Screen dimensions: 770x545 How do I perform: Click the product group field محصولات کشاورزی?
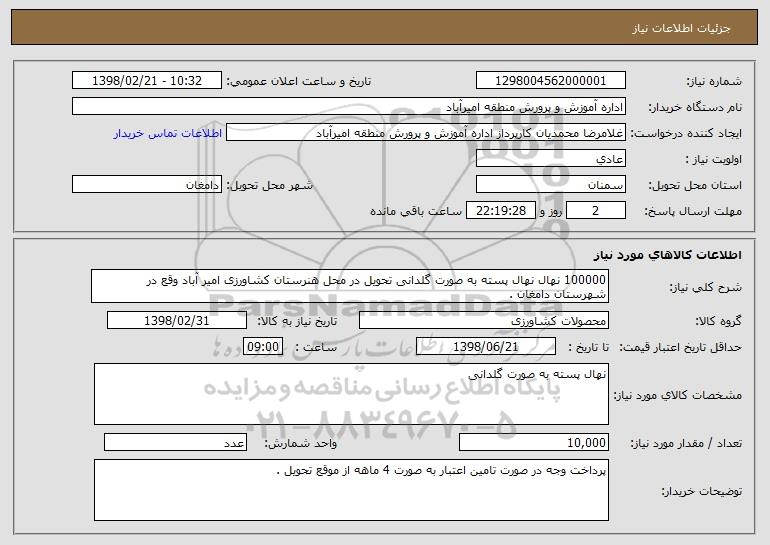[x=484, y=321]
